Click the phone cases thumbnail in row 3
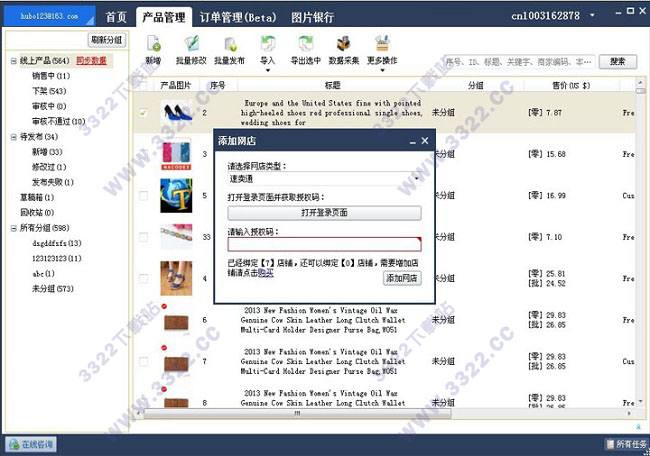This screenshot has height=456, width=650. (177, 154)
